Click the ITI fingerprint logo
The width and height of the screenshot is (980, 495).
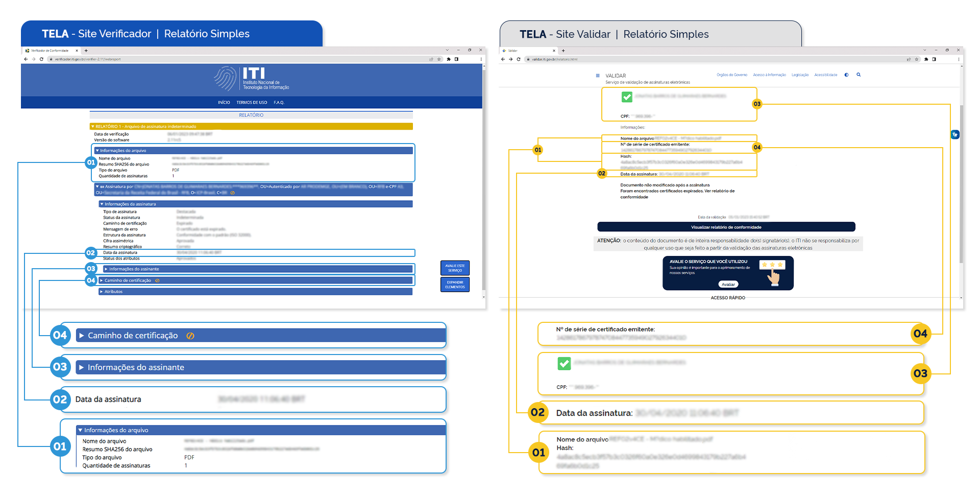tap(225, 79)
